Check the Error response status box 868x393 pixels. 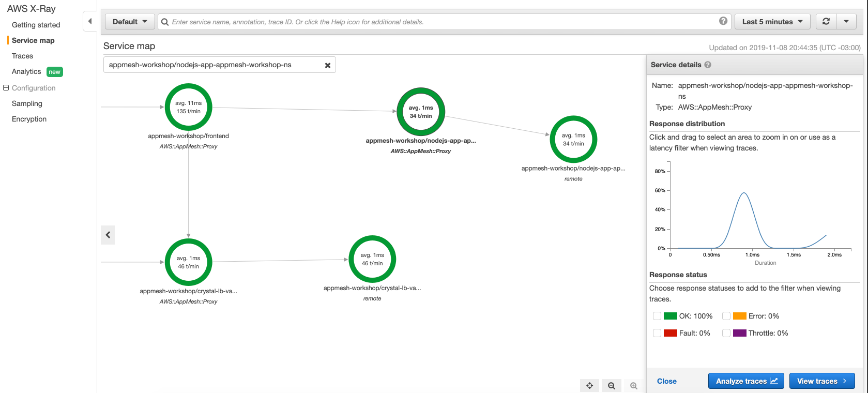pyautogui.click(x=726, y=316)
